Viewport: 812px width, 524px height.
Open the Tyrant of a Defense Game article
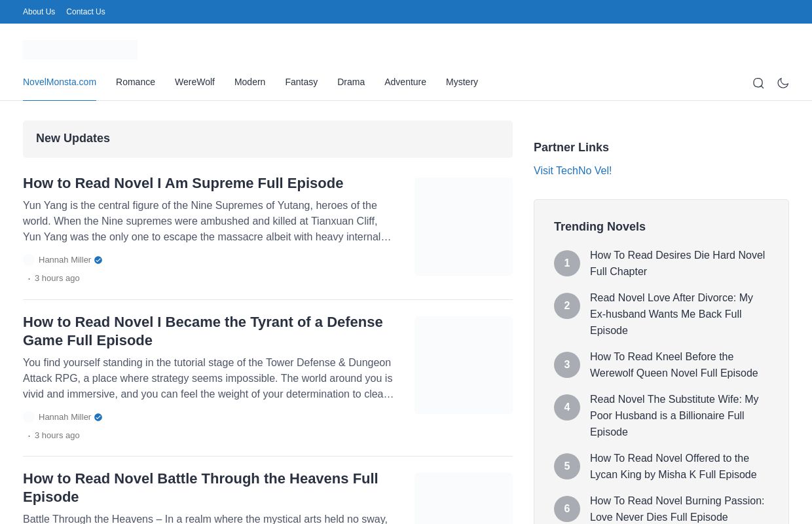tap(203, 331)
